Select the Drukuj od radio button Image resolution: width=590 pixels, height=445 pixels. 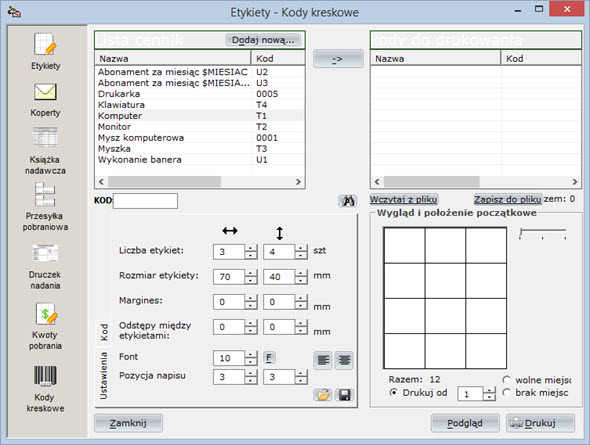point(393,392)
